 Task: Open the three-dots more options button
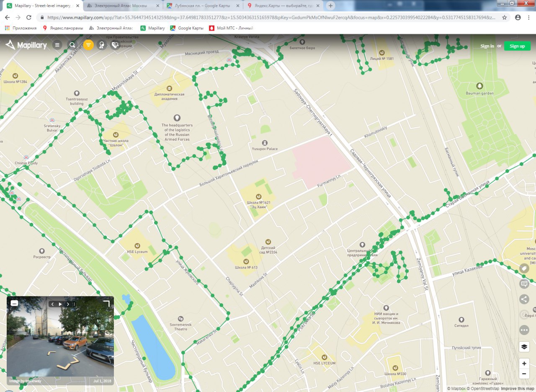coord(524,330)
